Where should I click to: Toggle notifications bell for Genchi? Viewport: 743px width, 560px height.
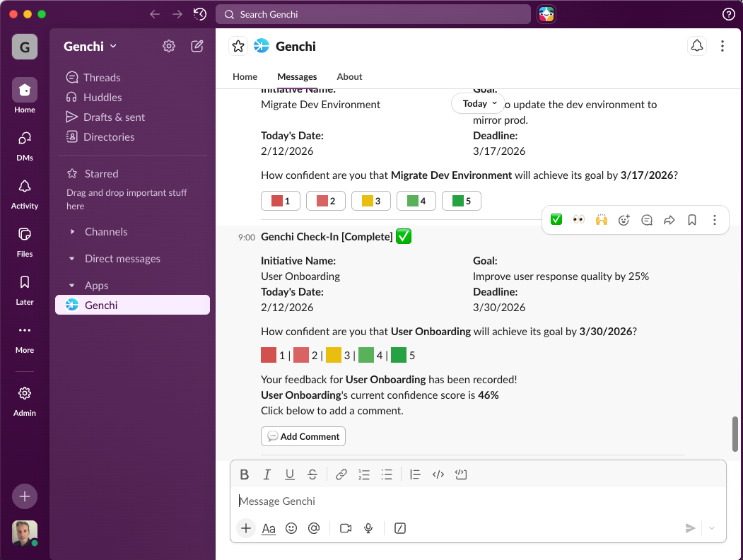tap(697, 46)
